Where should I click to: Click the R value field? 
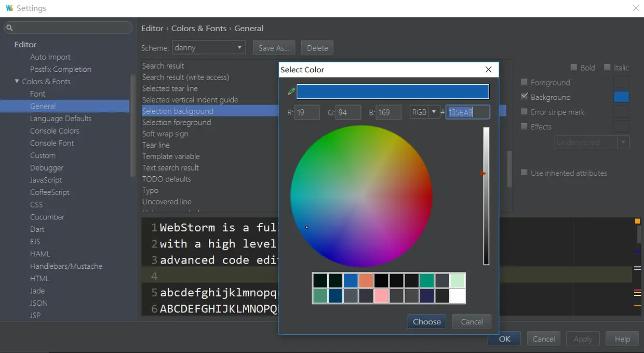[x=307, y=112]
